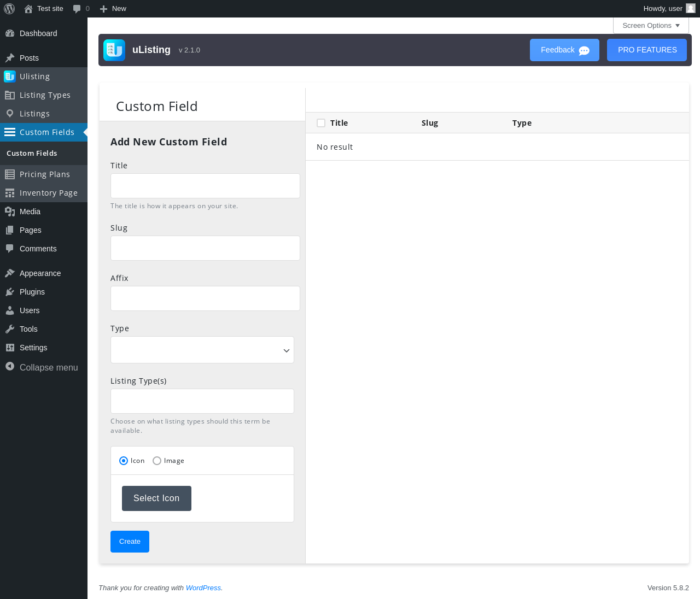Screen dimensions: 700x599
Task: Click the home icon beside Test site
Action: click(x=28, y=9)
